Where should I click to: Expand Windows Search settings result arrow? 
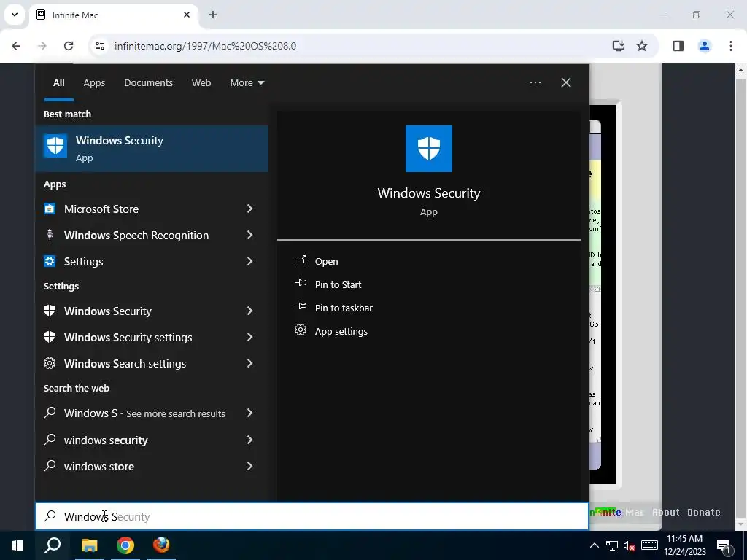coord(249,363)
